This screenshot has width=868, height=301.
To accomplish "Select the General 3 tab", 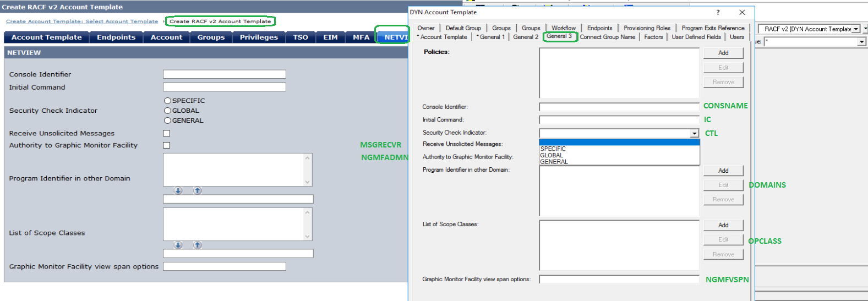I will coord(559,36).
